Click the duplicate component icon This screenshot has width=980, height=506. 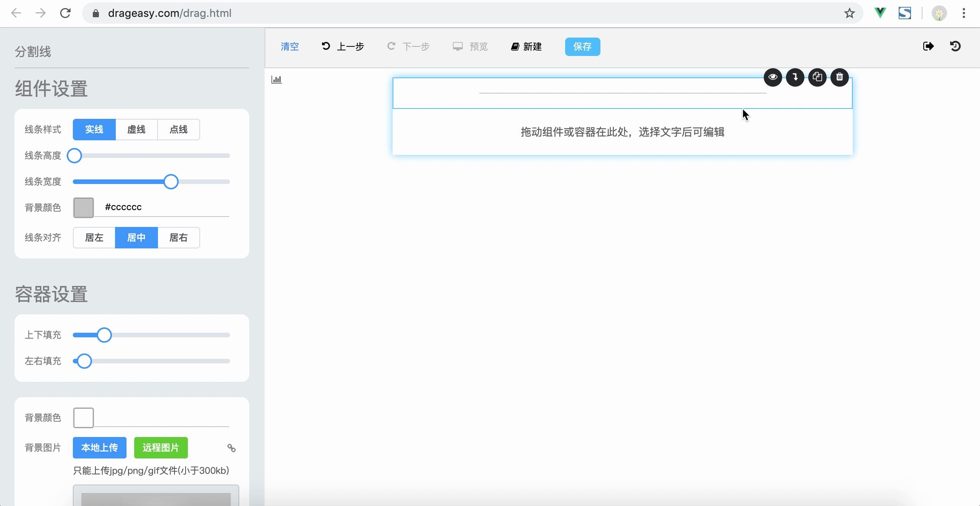click(x=817, y=77)
